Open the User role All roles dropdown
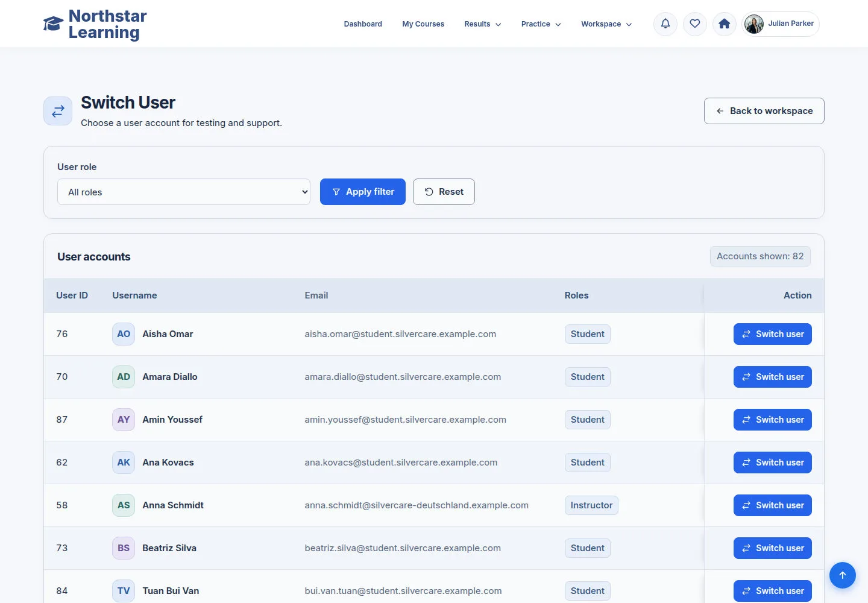 tap(184, 192)
